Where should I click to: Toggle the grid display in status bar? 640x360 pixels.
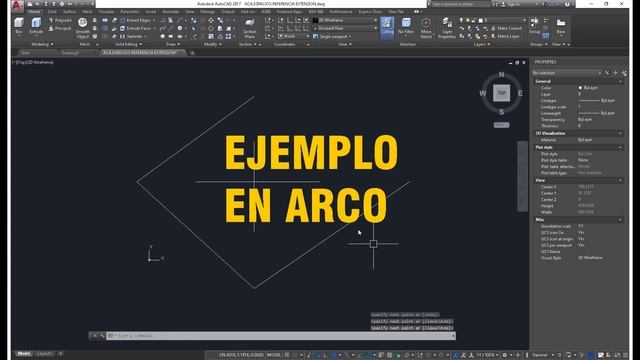pos(287,355)
